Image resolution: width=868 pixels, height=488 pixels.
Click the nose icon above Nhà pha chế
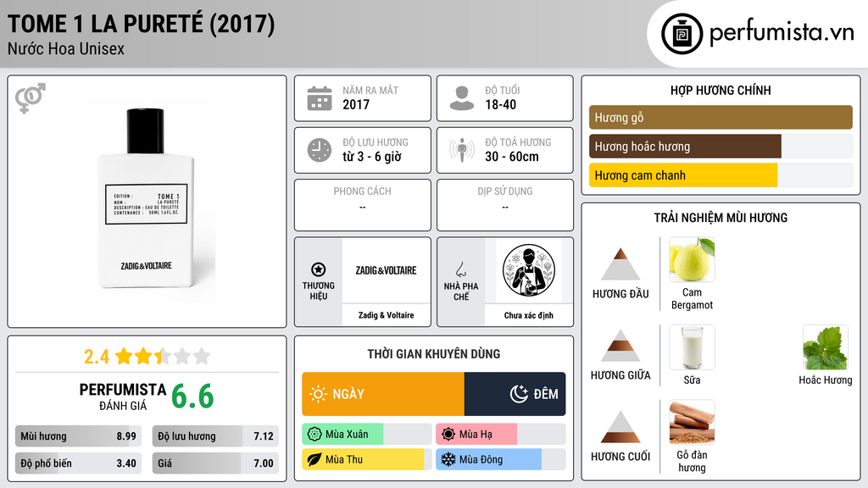[460, 269]
